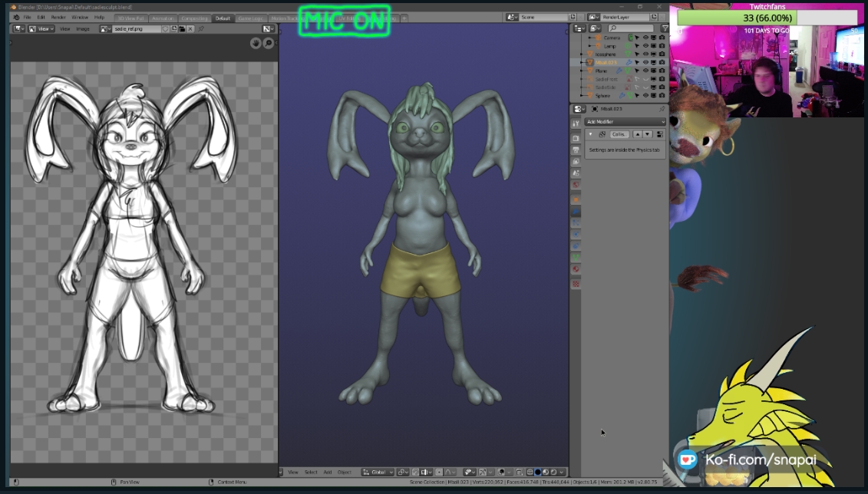Open the Object menu in 3D viewport
This screenshot has width=868, height=494.
345,473
